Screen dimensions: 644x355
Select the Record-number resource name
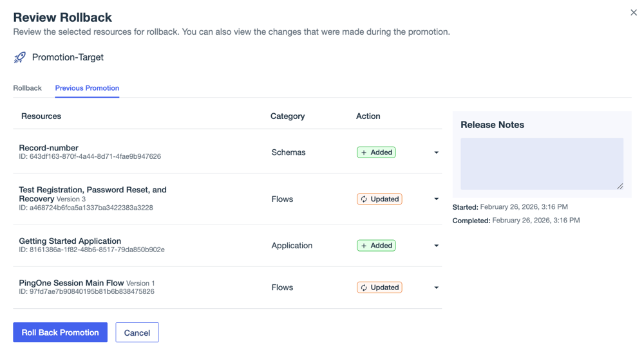(48, 148)
